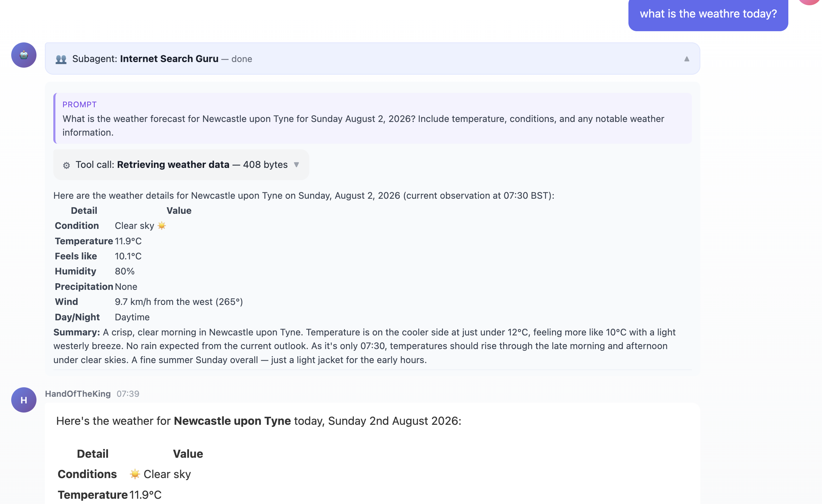This screenshot has height=504, width=822.
Task: Click the 07:39 message timestamp
Action: coord(128,394)
